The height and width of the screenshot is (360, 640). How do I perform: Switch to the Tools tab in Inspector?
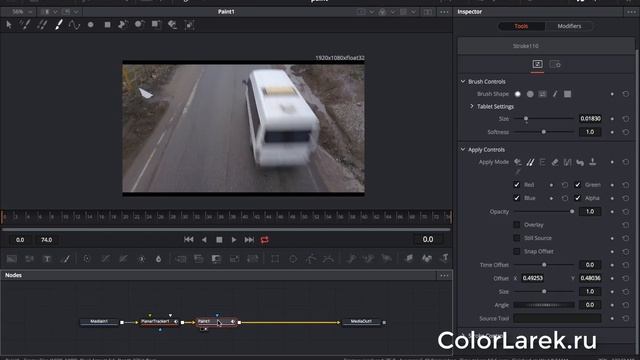[521, 26]
